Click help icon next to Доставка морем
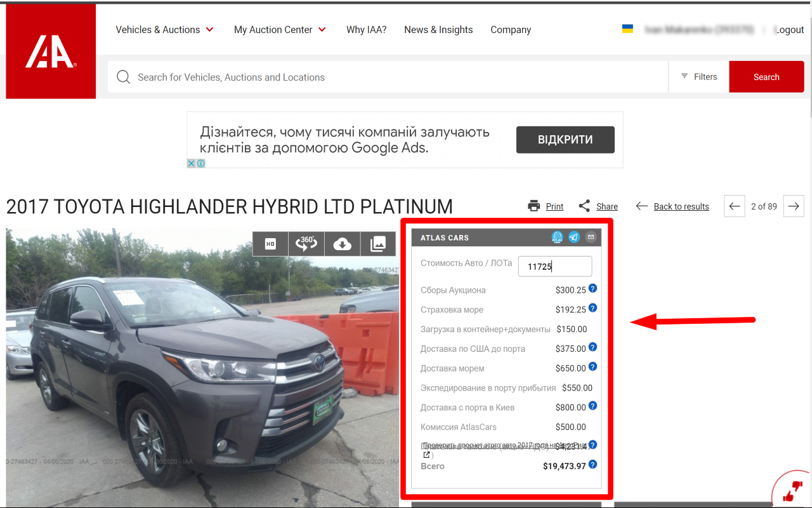The image size is (812, 508). [x=593, y=366]
